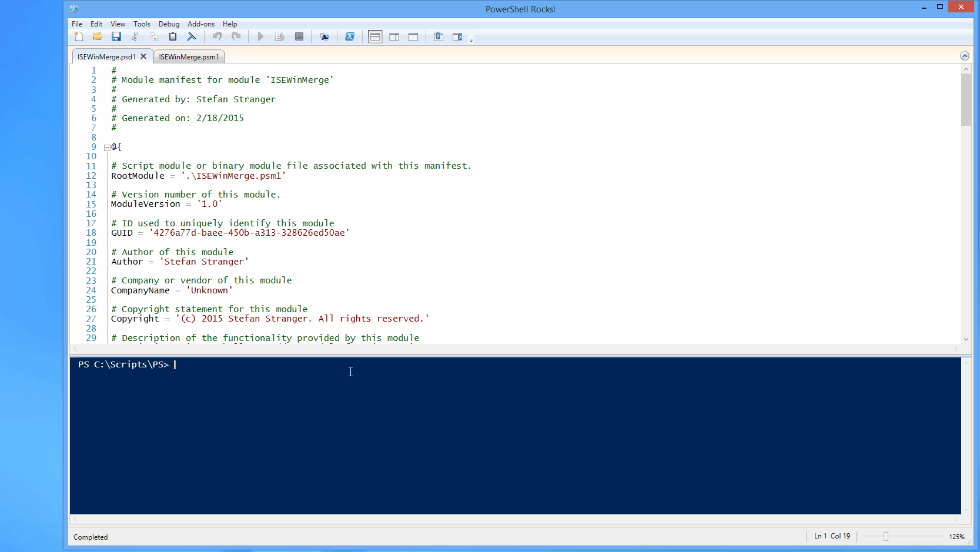Run selection toolbar icon
The image size is (980, 552).
(280, 36)
